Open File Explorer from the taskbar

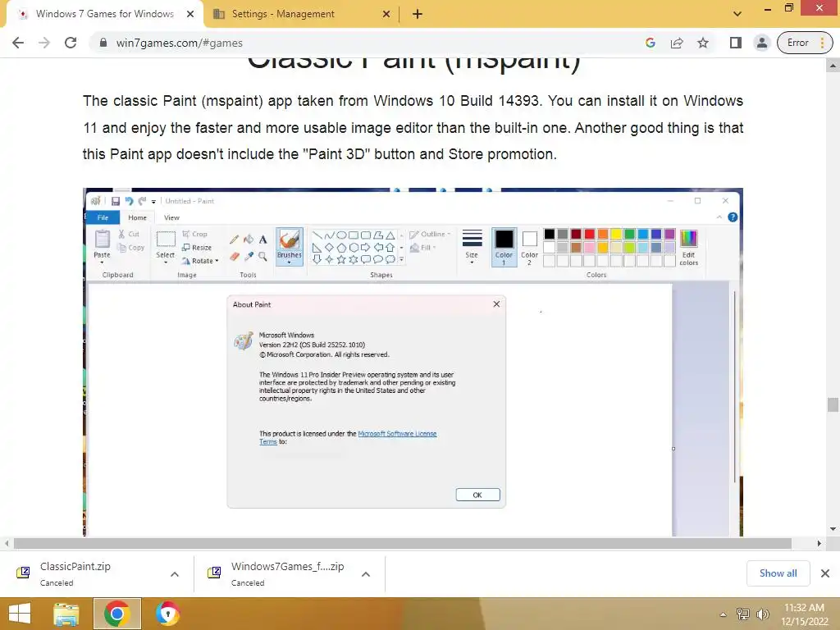tap(66, 614)
